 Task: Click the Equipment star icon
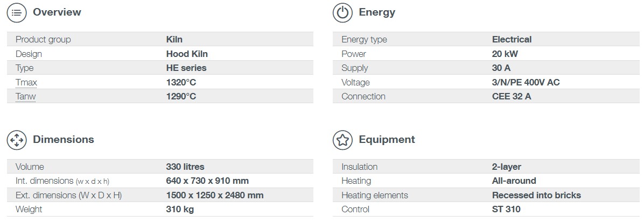click(342, 140)
